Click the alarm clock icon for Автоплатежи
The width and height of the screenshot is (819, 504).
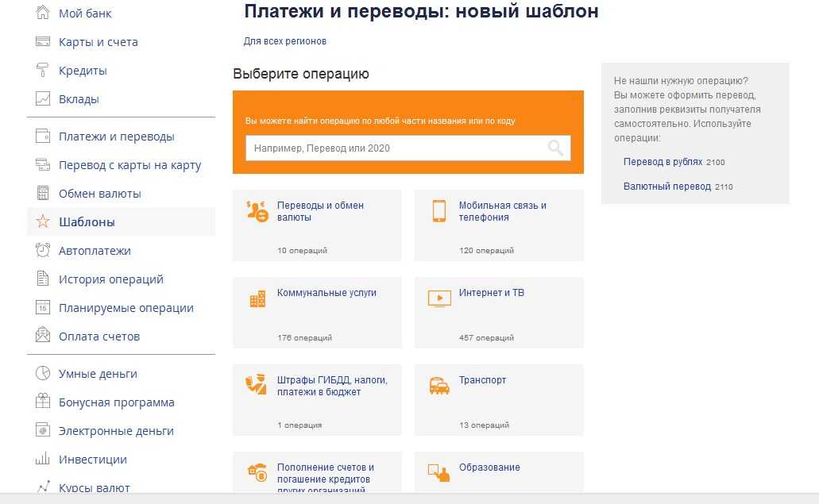coord(43,251)
